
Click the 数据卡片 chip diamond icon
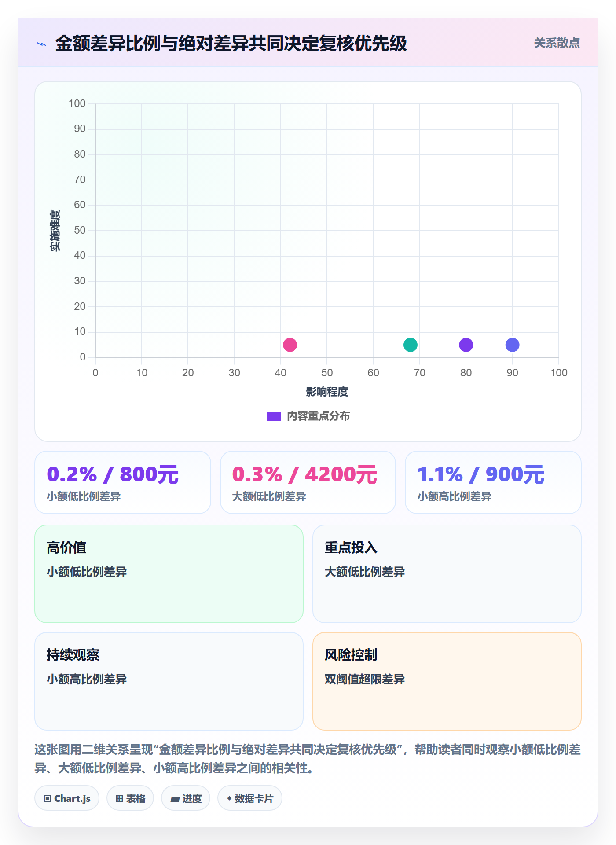point(229,798)
